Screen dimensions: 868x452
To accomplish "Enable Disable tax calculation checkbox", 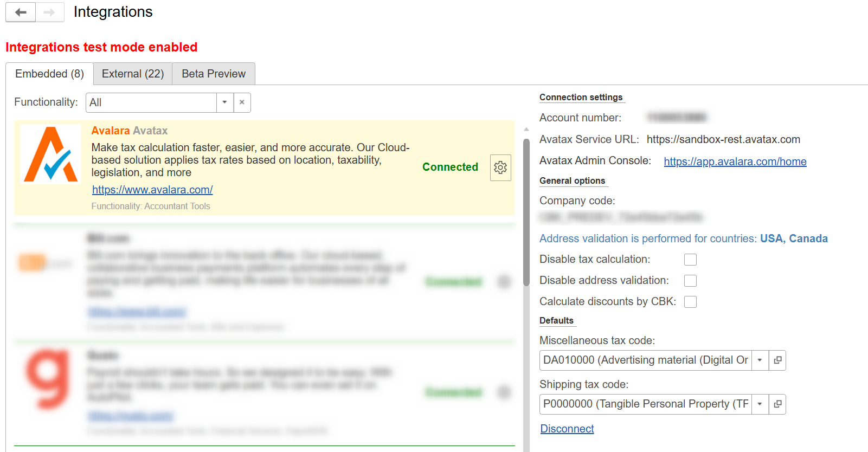I will point(690,260).
